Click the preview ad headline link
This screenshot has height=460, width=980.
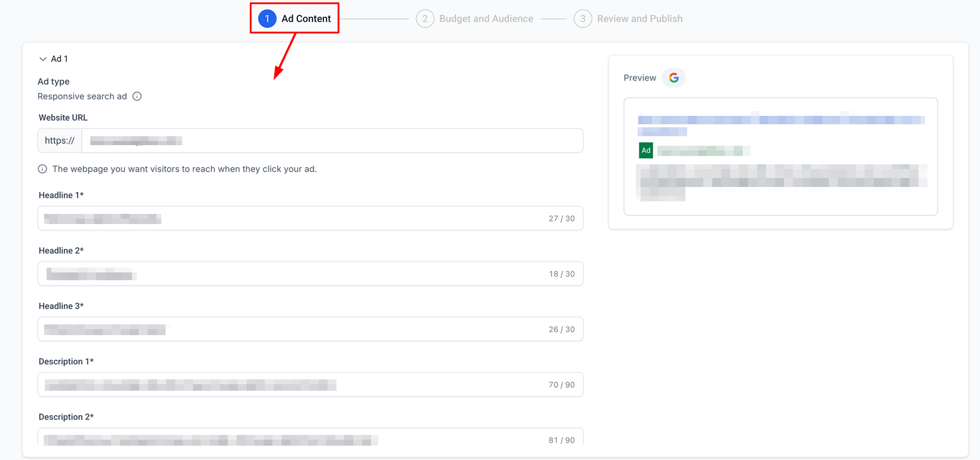781,124
